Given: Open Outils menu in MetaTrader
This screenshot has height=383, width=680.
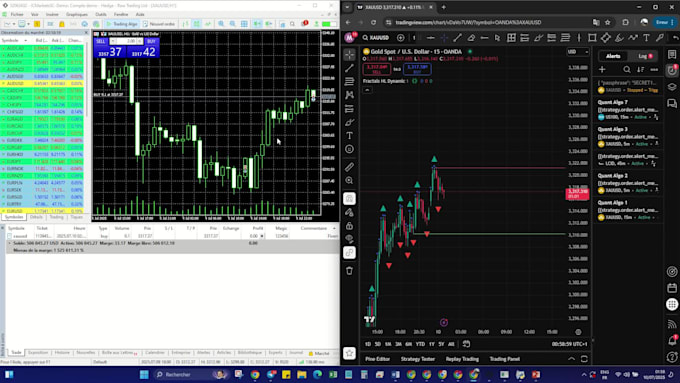Looking at the screenshot, I should click(101, 14).
